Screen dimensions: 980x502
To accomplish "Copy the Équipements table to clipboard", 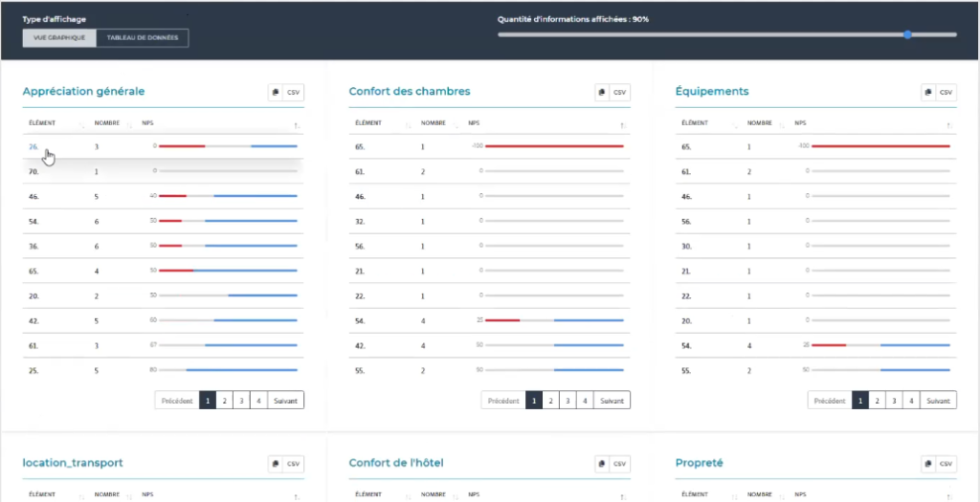I will point(927,93).
